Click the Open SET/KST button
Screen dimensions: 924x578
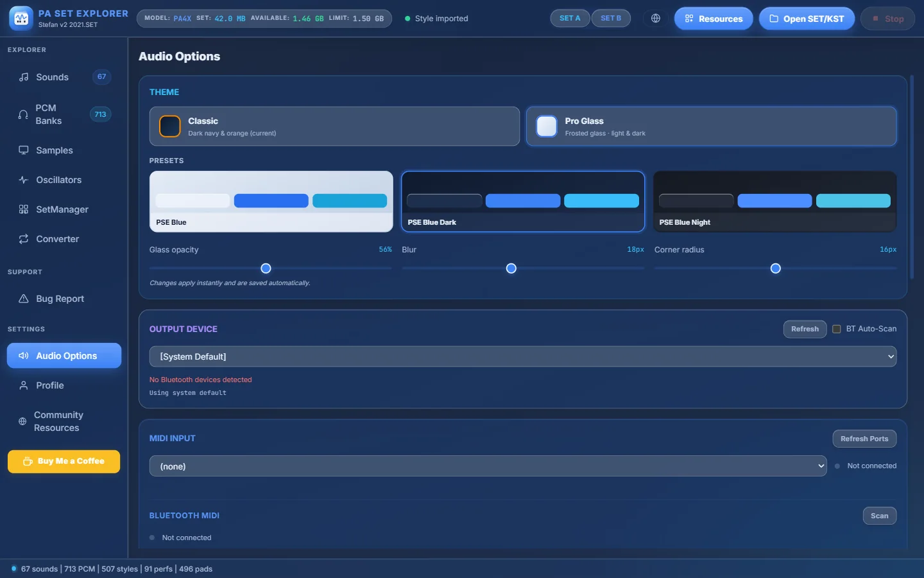[x=807, y=19]
